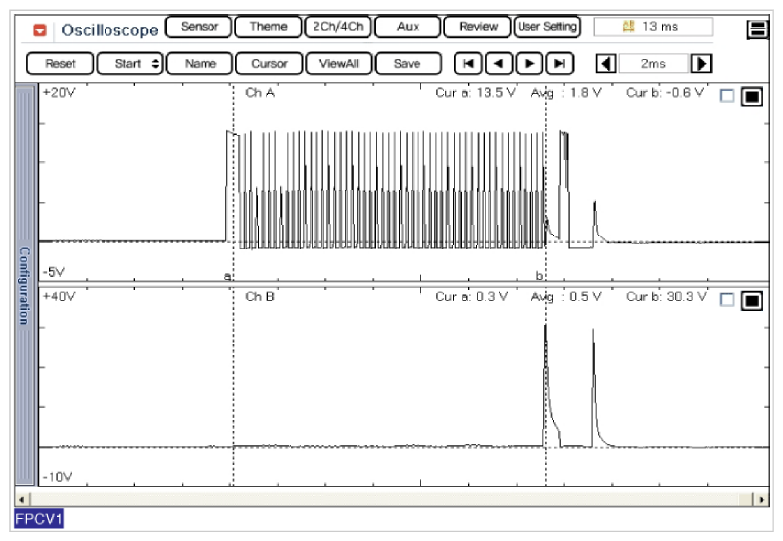Jump to first record with skip-back icon

[x=467, y=64]
